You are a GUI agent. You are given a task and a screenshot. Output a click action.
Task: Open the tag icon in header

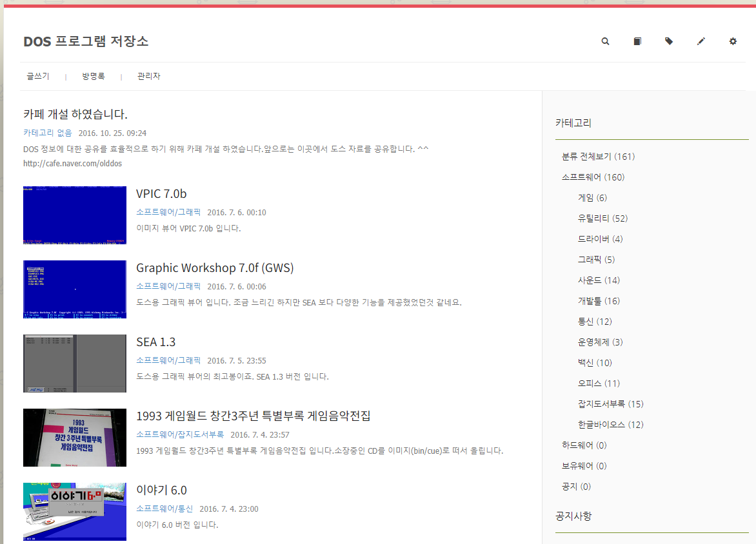669,41
